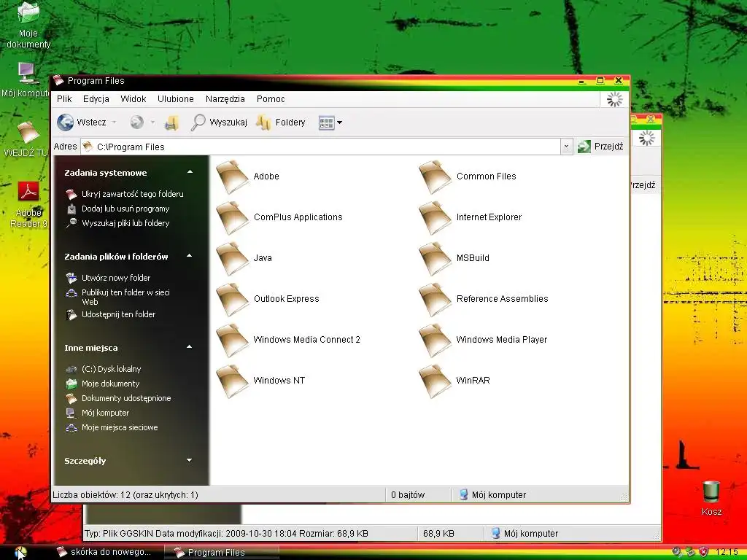The height and width of the screenshot is (560, 747).
Task: Open the Plik menu
Action: click(64, 99)
